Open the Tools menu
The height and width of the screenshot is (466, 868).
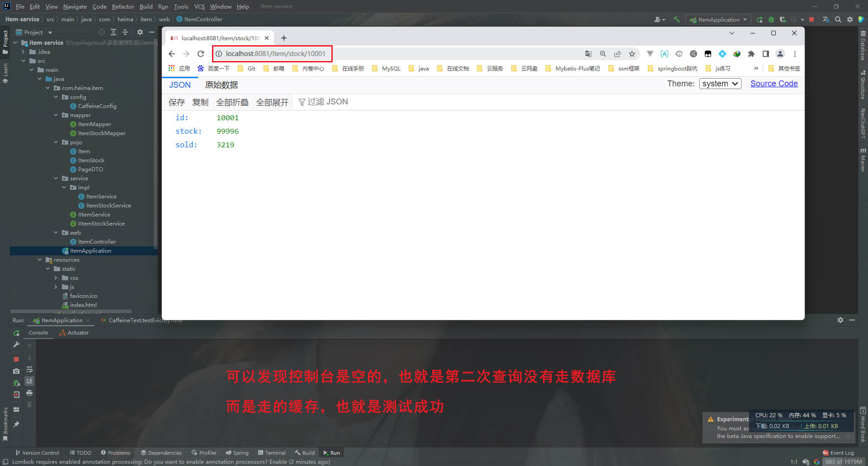coord(181,6)
